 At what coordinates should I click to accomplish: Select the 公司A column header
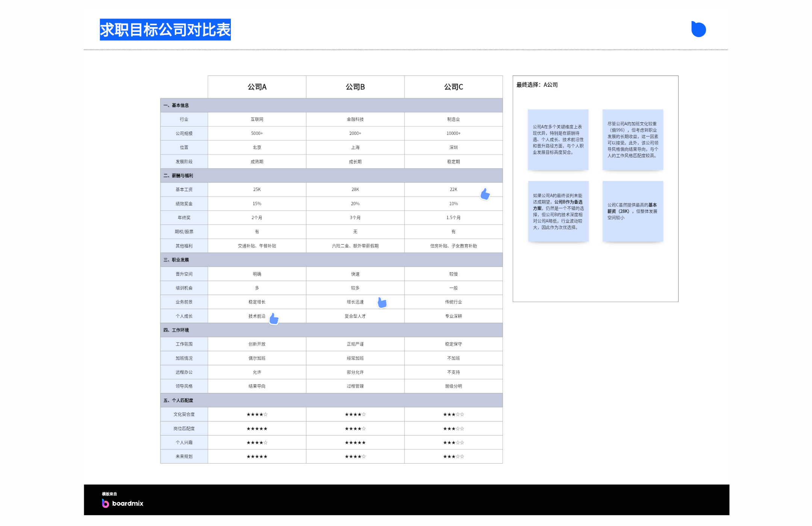pos(257,87)
